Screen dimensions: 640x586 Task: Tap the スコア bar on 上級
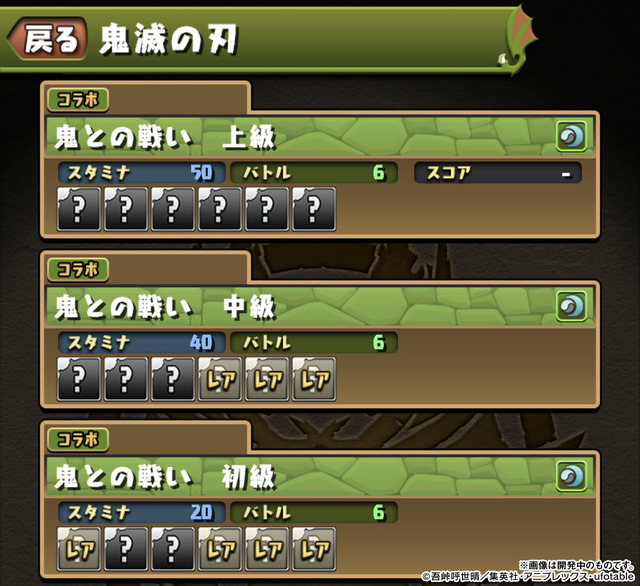point(498,173)
